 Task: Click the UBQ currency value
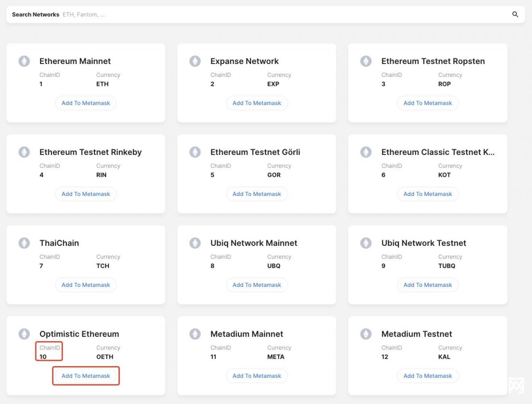(x=274, y=266)
